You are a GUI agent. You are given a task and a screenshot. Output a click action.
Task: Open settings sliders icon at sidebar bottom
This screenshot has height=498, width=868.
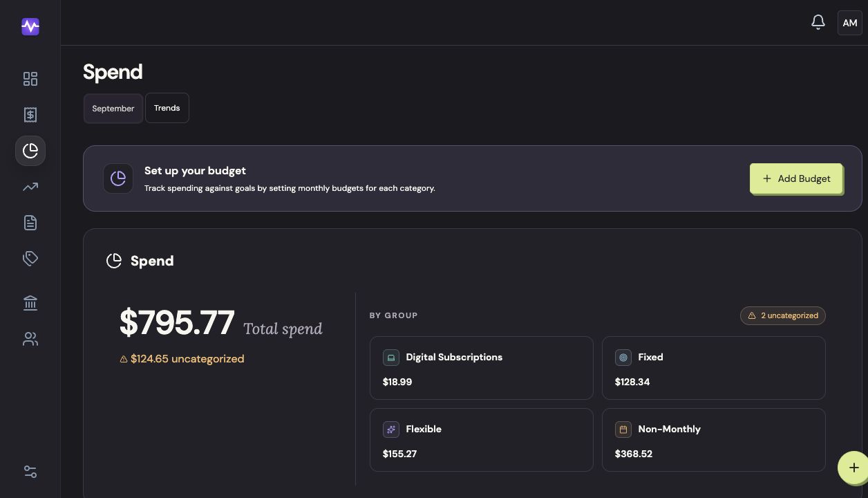[30, 472]
